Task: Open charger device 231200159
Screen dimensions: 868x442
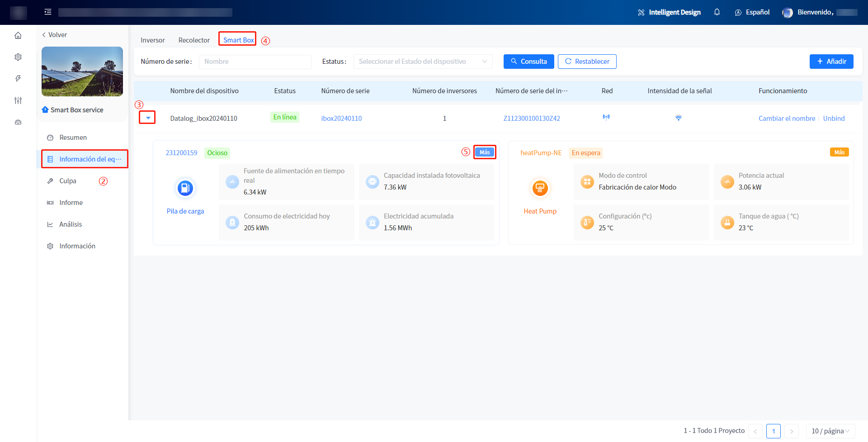Action: tap(181, 153)
